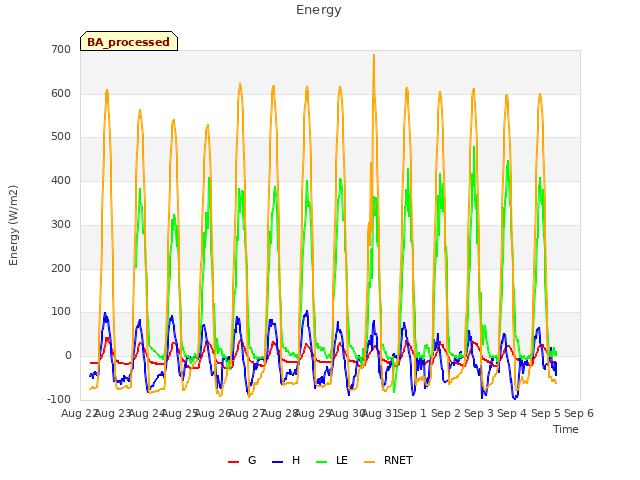The image size is (640, 480).
Task: Toggle the G series legend entry
Action: pos(242,460)
